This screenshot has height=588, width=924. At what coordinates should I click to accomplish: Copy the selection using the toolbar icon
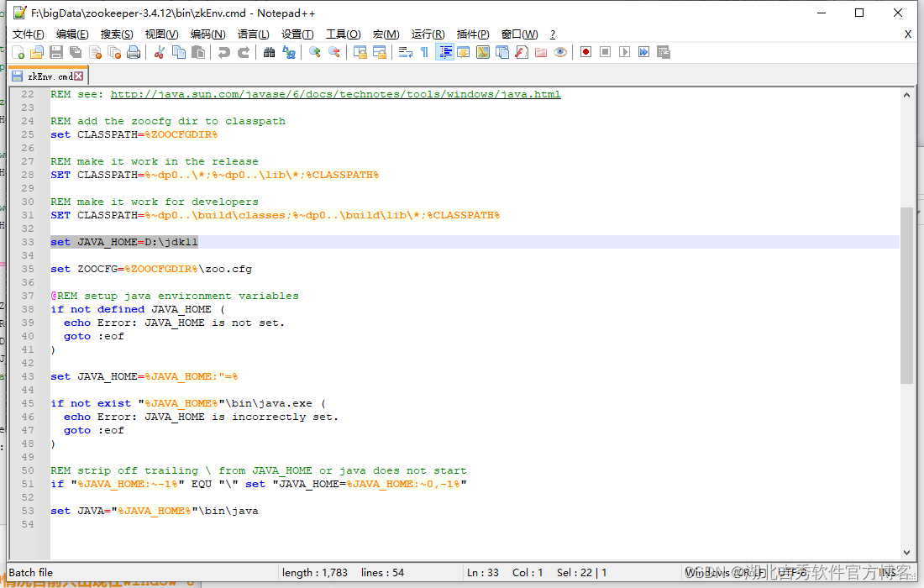(x=179, y=52)
